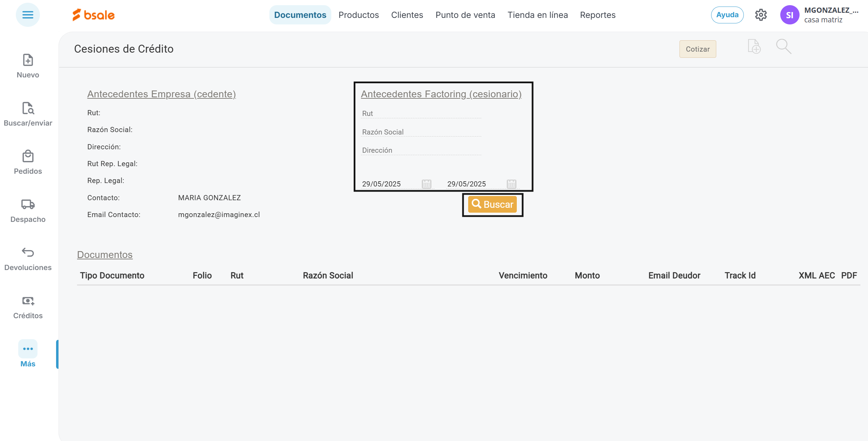Click the Cotizar button

click(x=697, y=49)
